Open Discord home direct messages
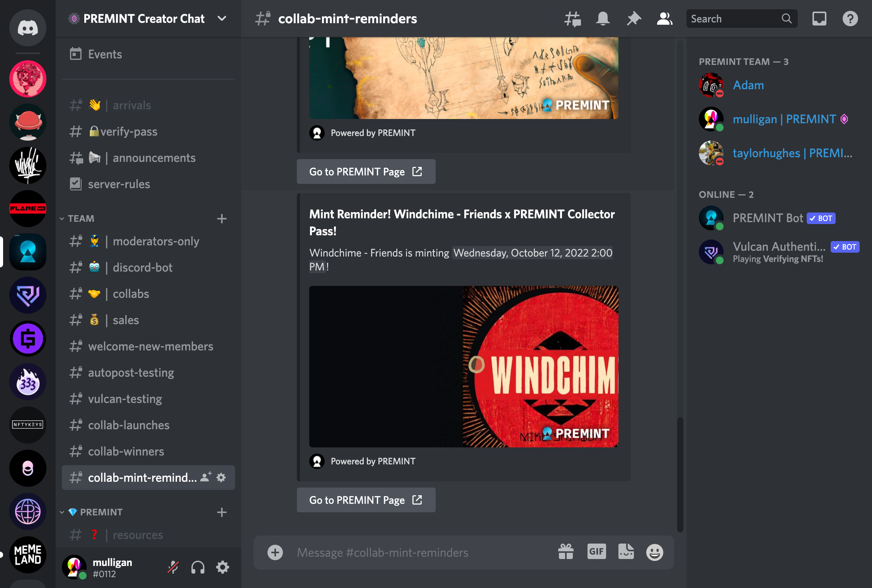872x588 pixels. pyautogui.click(x=28, y=28)
